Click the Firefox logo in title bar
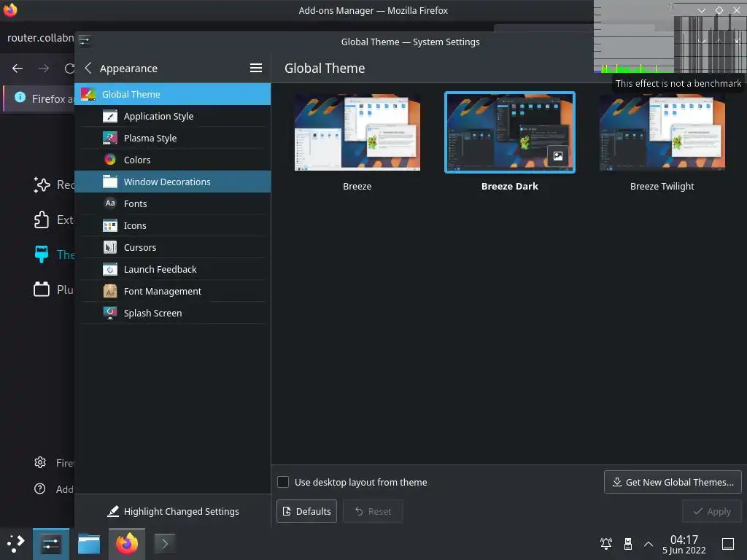 pyautogui.click(x=10, y=10)
